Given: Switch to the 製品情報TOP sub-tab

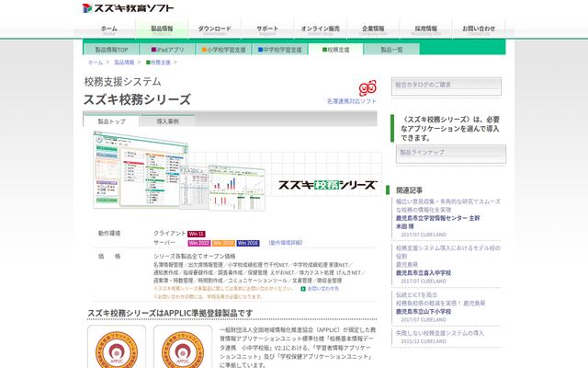Looking at the screenshot, I should click(x=111, y=50).
